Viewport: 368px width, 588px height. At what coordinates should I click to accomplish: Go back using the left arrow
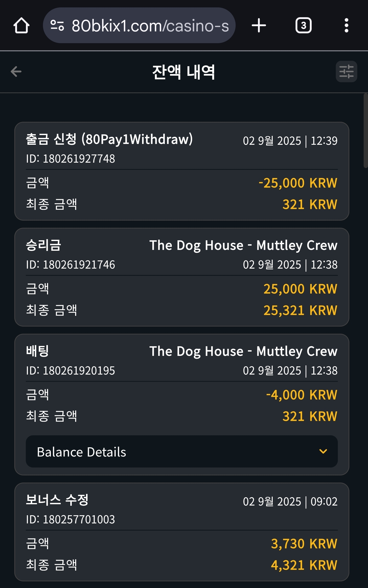click(x=16, y=71)
